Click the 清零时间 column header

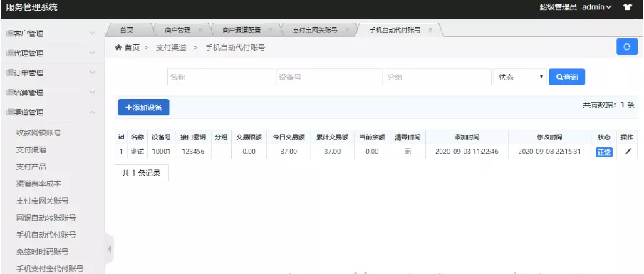[407, 137]
